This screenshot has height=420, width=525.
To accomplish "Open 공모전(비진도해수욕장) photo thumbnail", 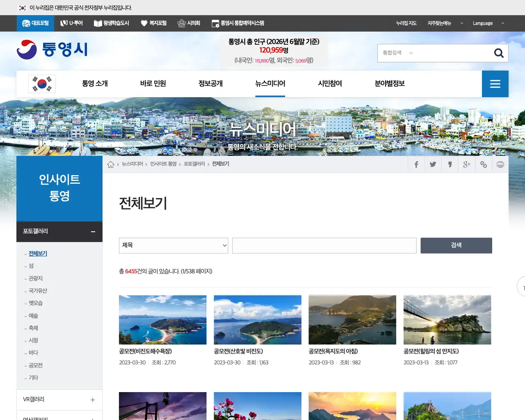I will [163, 320].
